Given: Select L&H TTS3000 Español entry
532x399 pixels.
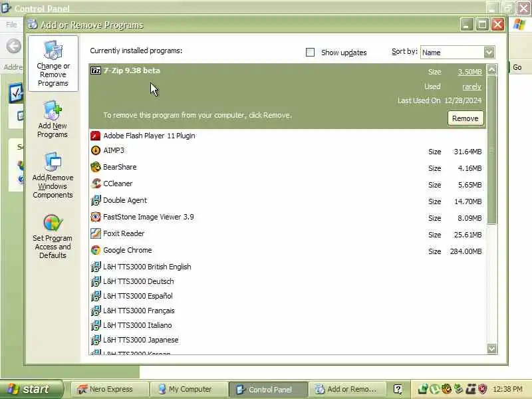Looking at the screenshot, I should click(x=287, y=296).
